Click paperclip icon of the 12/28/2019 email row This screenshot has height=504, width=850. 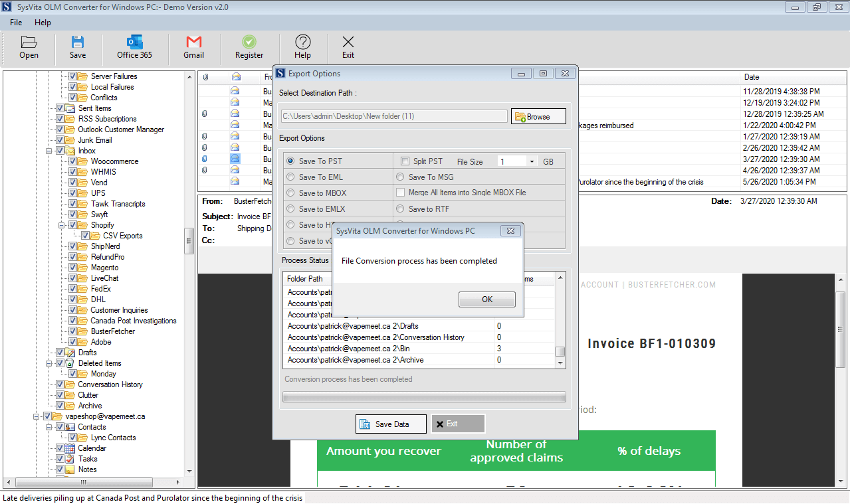tap(205, 114)
